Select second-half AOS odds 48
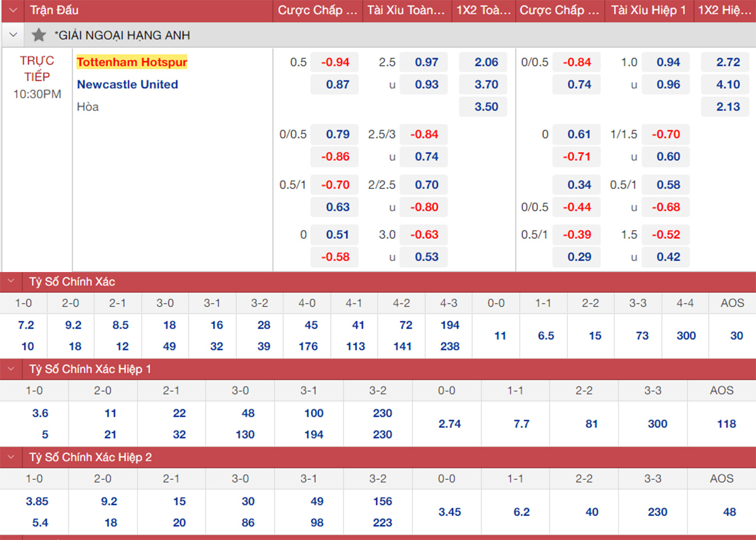756x540 pixels. click(x=730, y=512)
